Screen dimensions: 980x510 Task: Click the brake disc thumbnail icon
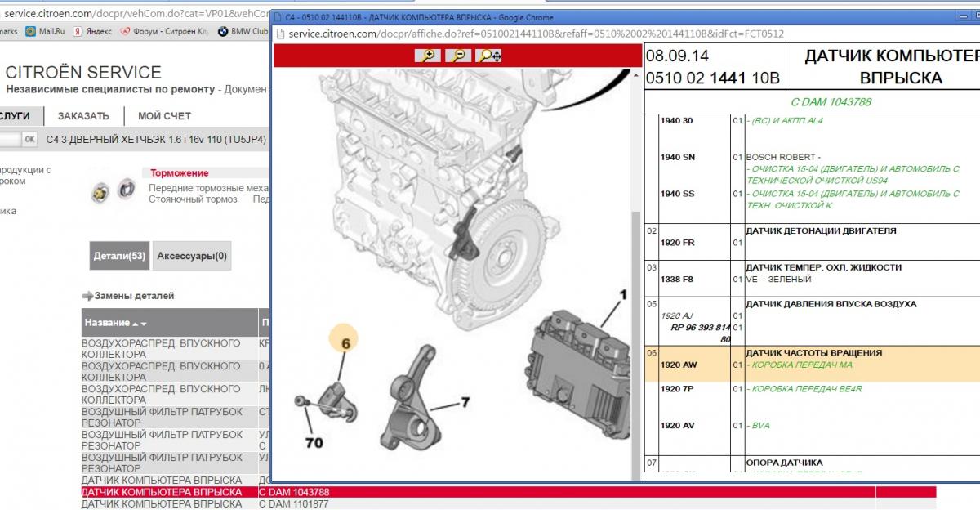(x=126, y=189)
